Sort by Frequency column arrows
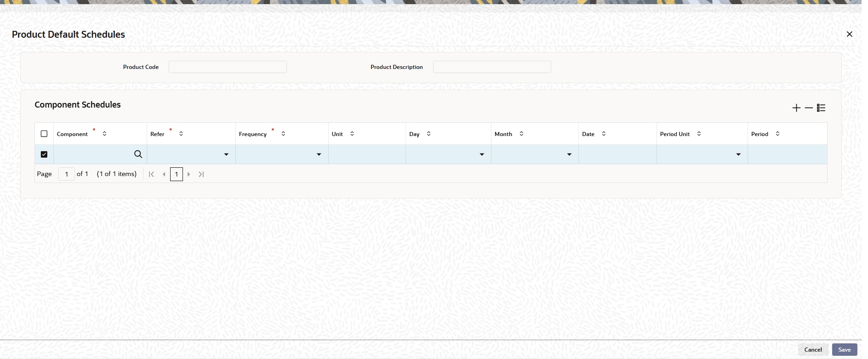 [x=283, y=134]
